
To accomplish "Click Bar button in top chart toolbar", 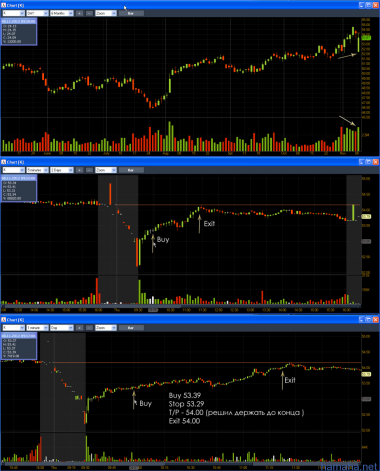I will click(131, 13).
